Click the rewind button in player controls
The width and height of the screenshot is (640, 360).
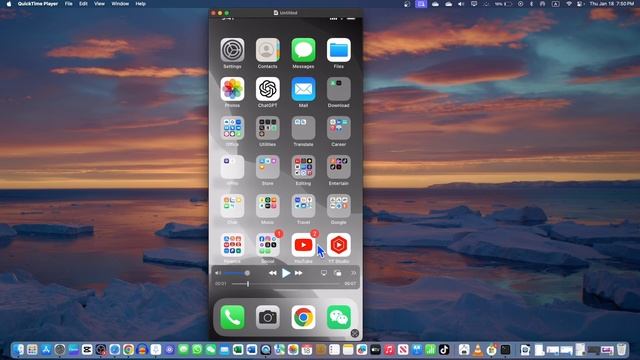click(x=272, y=273)
